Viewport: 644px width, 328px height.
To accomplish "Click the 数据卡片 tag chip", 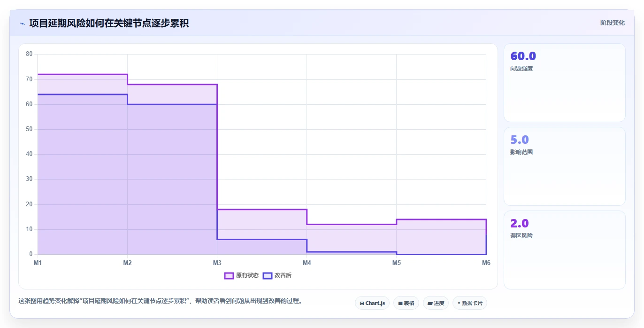I will coord(470,303).
